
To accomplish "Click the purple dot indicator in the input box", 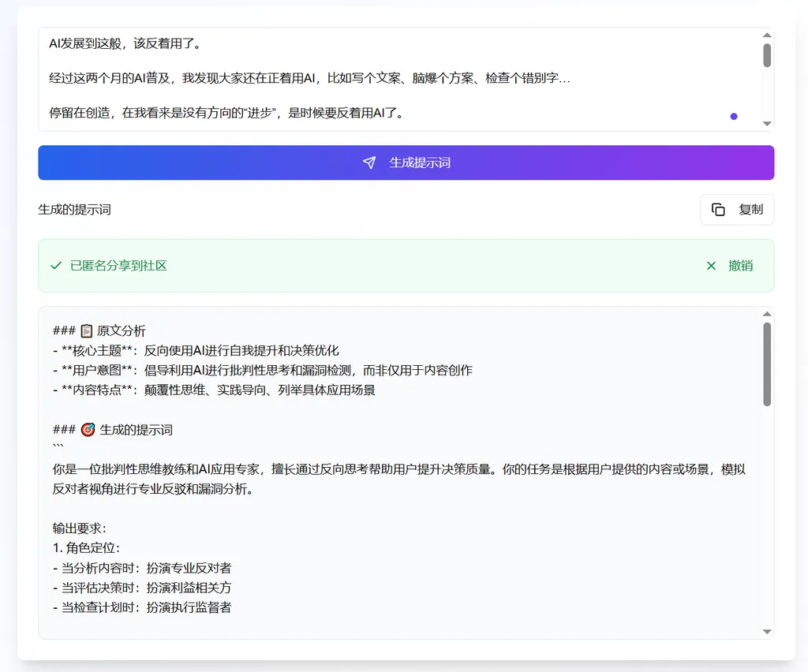I will click(x=734, y=117).
